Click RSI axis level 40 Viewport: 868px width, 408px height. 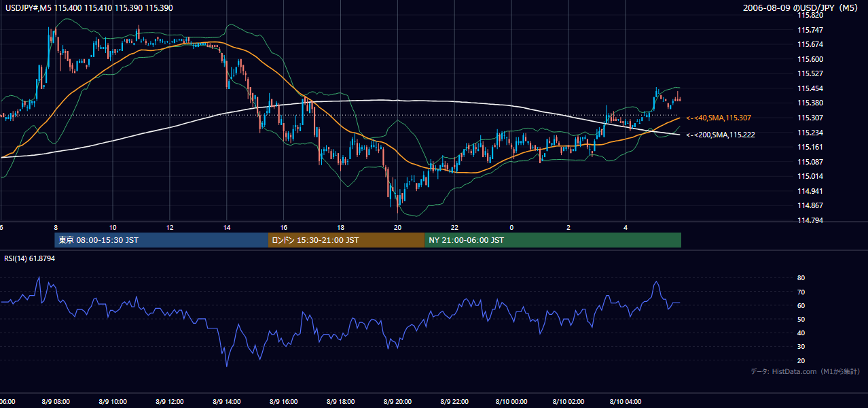click(801, 333)
